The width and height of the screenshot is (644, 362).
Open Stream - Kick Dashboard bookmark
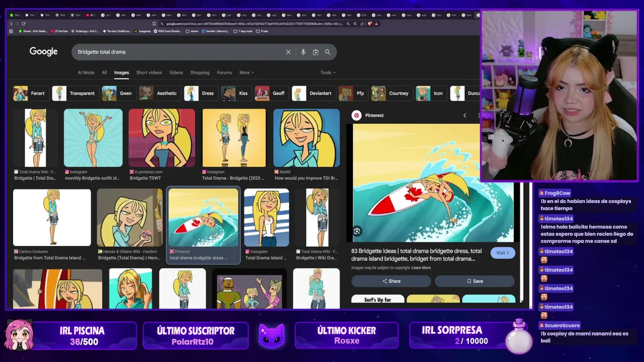click(33, 31)
